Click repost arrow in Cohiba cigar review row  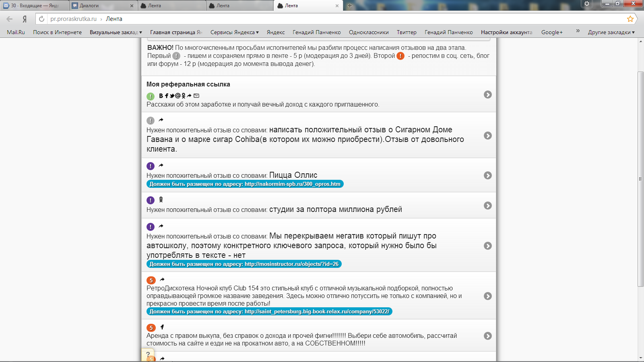coord(161,120)
